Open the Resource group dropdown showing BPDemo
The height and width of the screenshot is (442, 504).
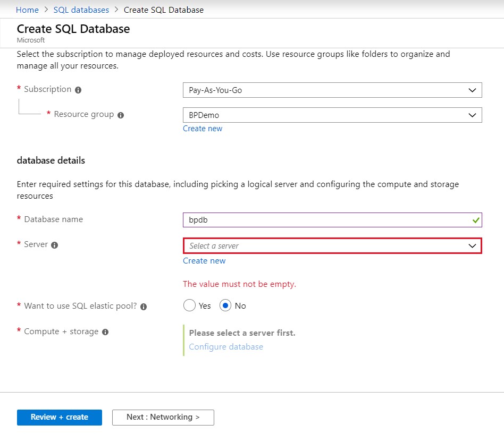(332, 115)
